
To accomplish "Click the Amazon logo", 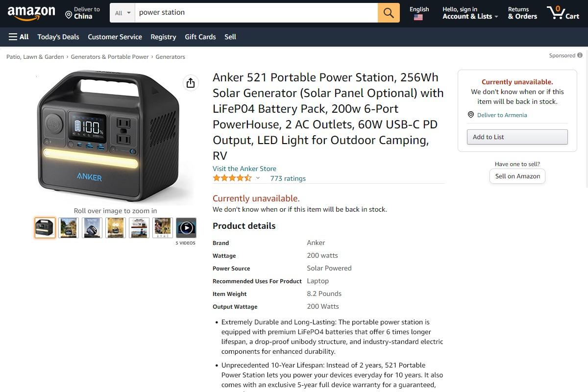I will [31, 13].
